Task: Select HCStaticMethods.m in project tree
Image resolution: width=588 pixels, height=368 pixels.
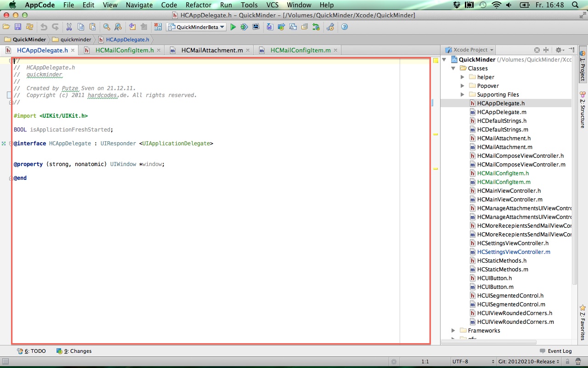Action: (502, 270)
